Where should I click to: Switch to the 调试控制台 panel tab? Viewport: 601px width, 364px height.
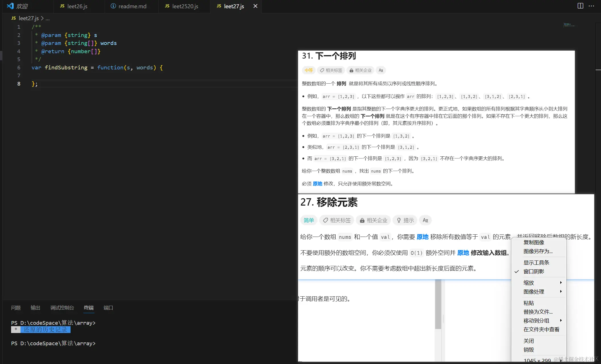point(62,308)
